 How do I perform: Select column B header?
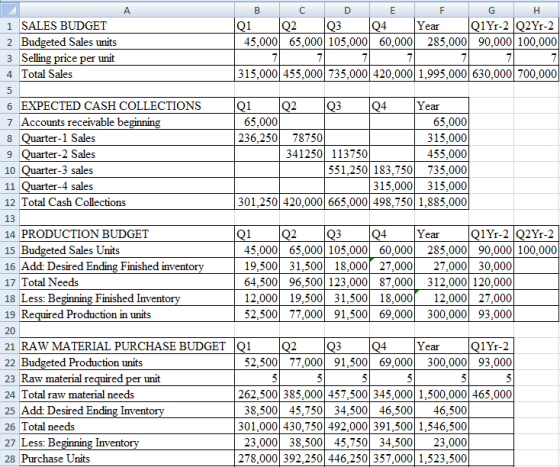257,10
